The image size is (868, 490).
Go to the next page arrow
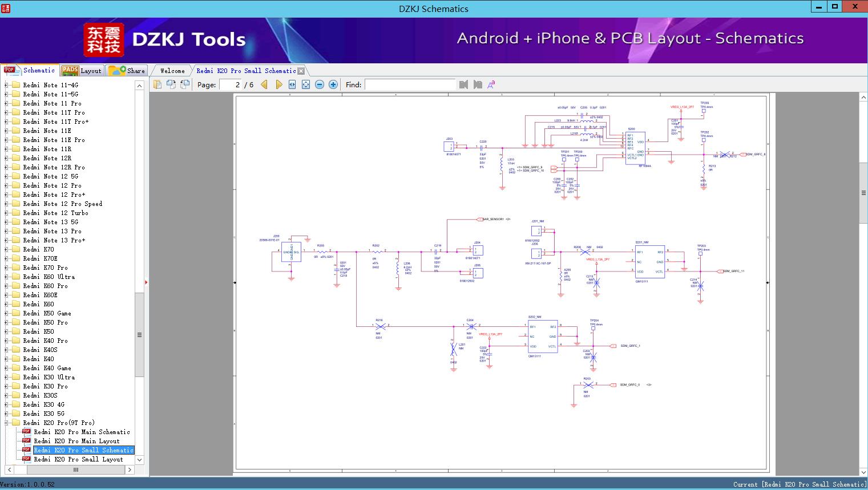278,84
